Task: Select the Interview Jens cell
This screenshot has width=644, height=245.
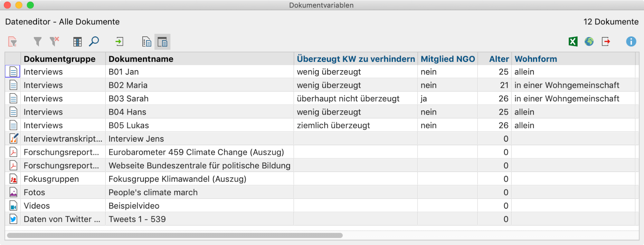Action: point(200,138)
